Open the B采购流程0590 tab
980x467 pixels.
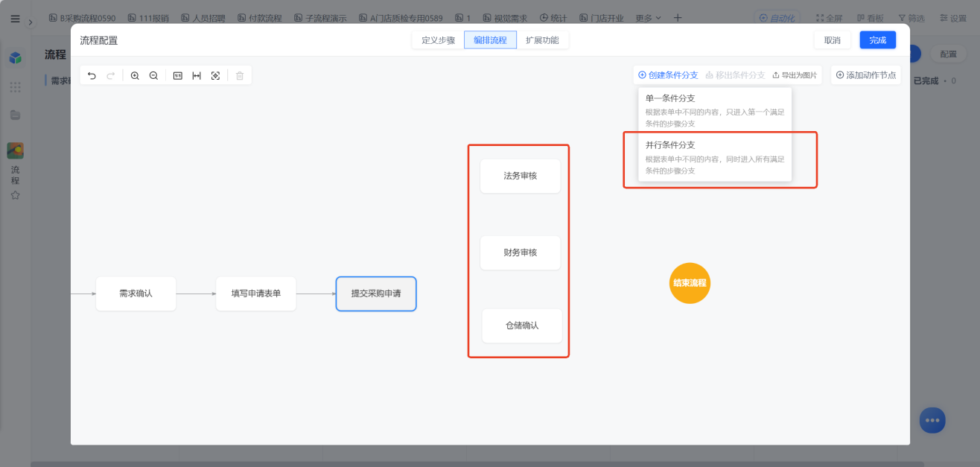tap(82, 18)
